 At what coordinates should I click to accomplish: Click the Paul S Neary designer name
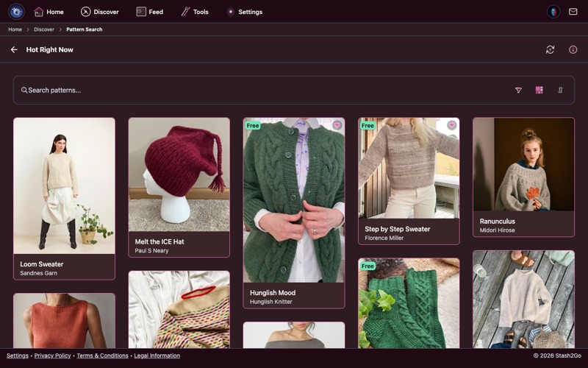[151, 250]
